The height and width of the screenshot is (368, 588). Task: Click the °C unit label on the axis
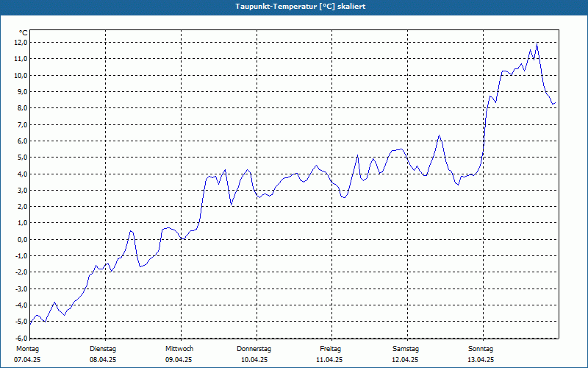pos(24,33)
